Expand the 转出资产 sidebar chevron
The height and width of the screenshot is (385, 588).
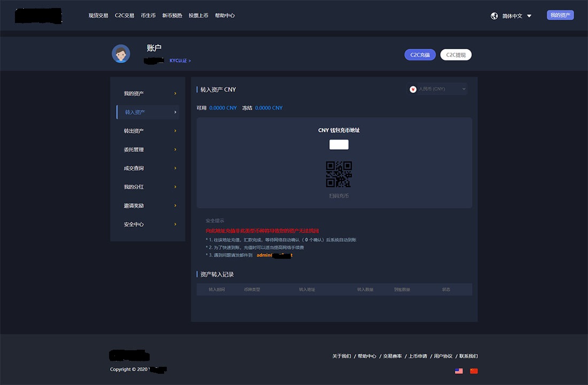175,130
